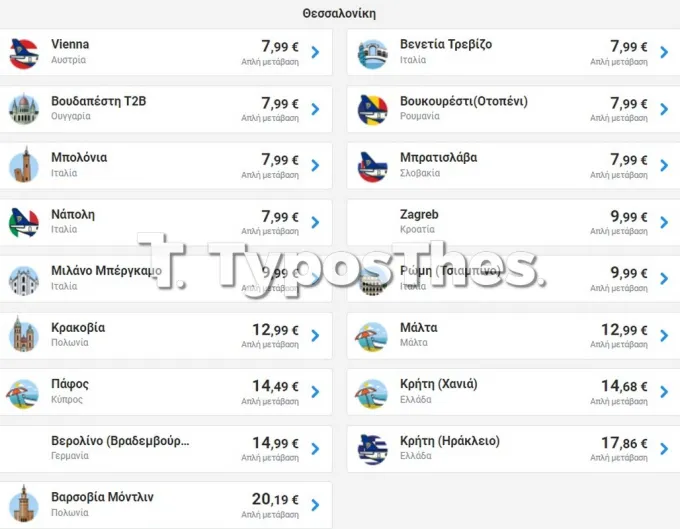Screen dimensions: 680x529
Task: Expand the Berlin Brandenburg fare arrow
Action: (x=316, y=448)
